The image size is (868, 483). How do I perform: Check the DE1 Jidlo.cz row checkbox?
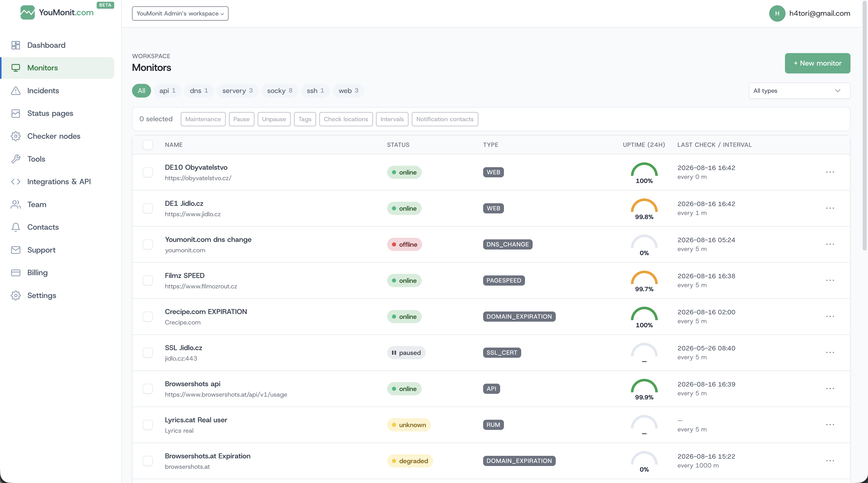(x=148, y=208)
